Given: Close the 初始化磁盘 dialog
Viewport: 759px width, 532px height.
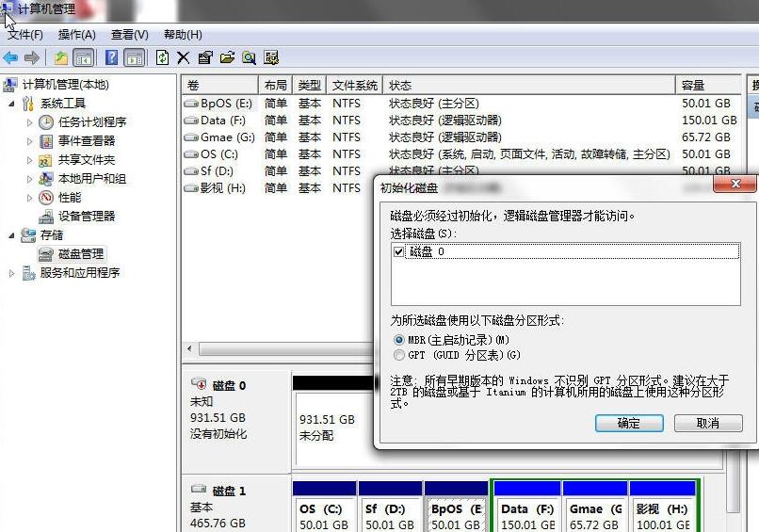Looking at the screenshot, I should (x=735, y=184).
